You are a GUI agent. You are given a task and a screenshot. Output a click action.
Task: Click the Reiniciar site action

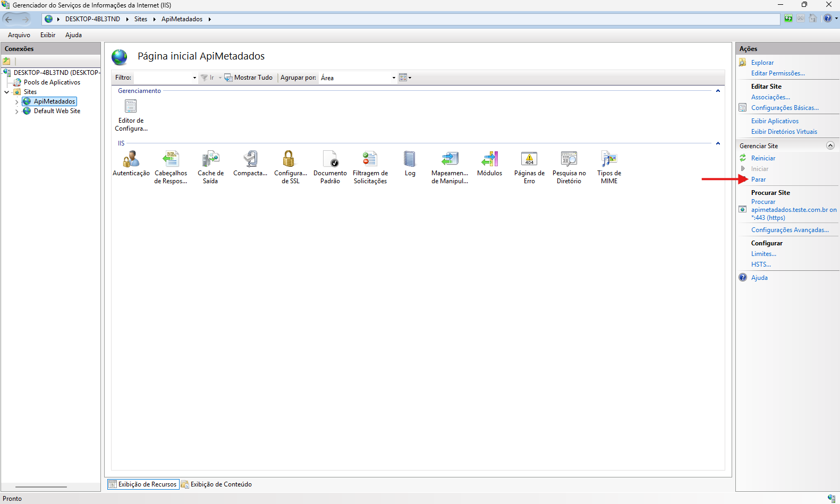(763, 158)
